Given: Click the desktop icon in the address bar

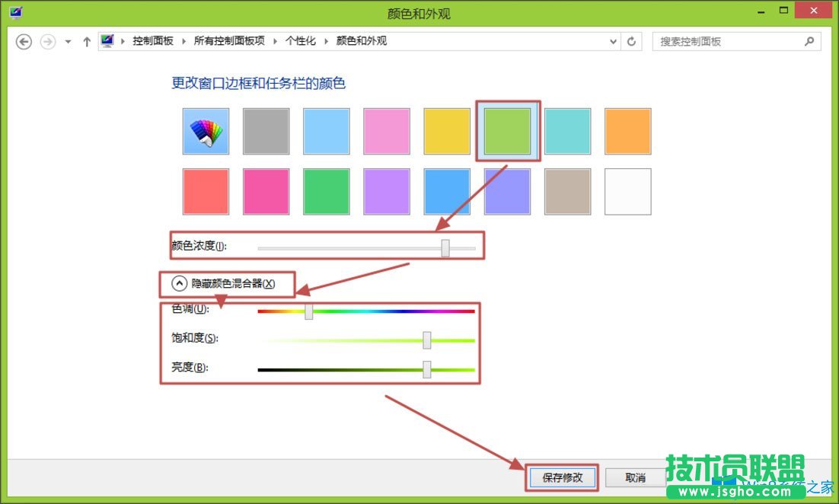Looking at the screenshot, I should (x=107, y=40).
